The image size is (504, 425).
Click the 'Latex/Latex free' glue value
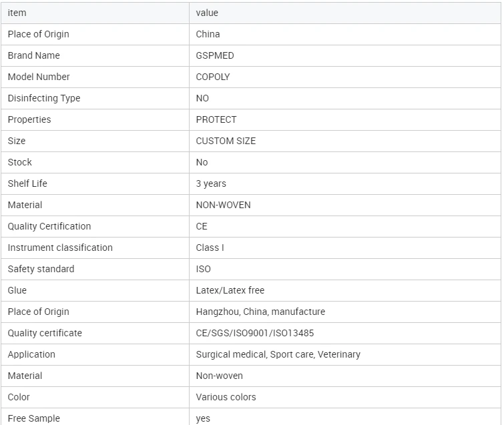coord(230,290)
